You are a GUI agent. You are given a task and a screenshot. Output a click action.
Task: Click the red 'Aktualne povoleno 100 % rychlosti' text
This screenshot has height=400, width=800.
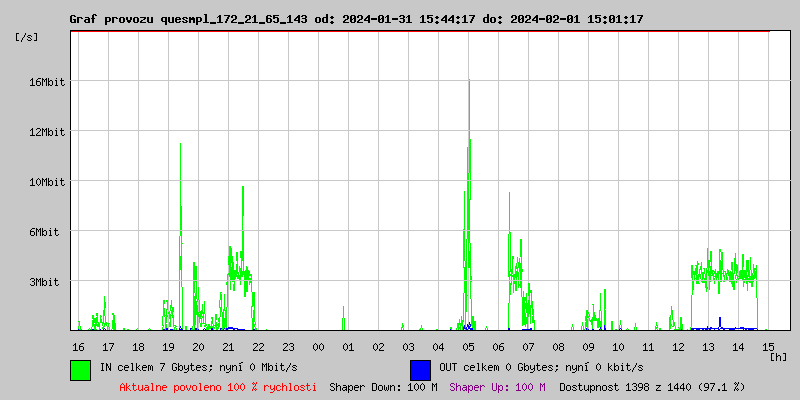(x=218, y=387)
